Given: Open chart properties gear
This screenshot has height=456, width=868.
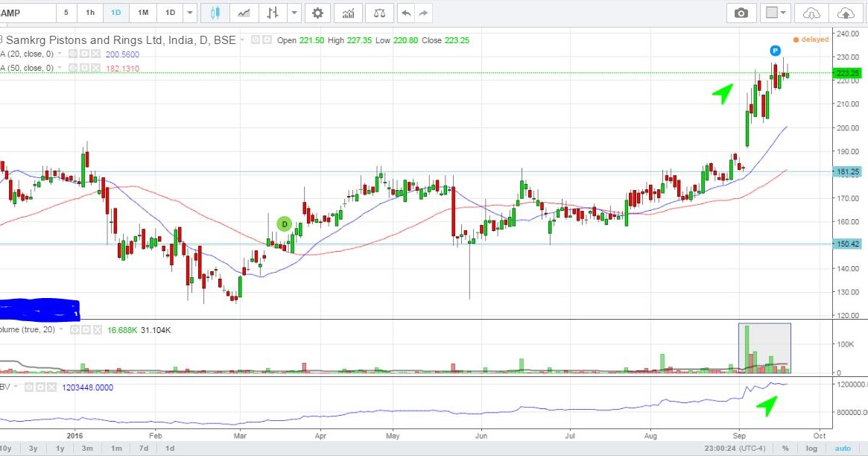Looking at the screenshot, I should click(x=317, y=13).
